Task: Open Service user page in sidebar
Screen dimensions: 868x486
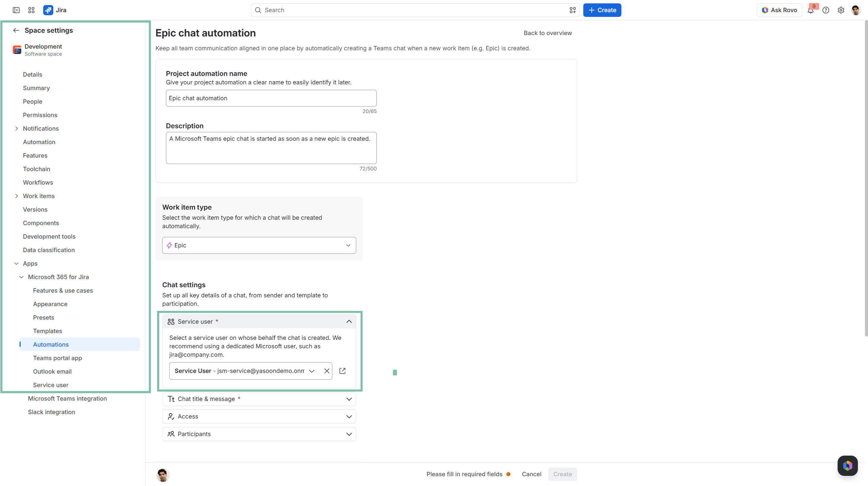Action: [51, 385]
